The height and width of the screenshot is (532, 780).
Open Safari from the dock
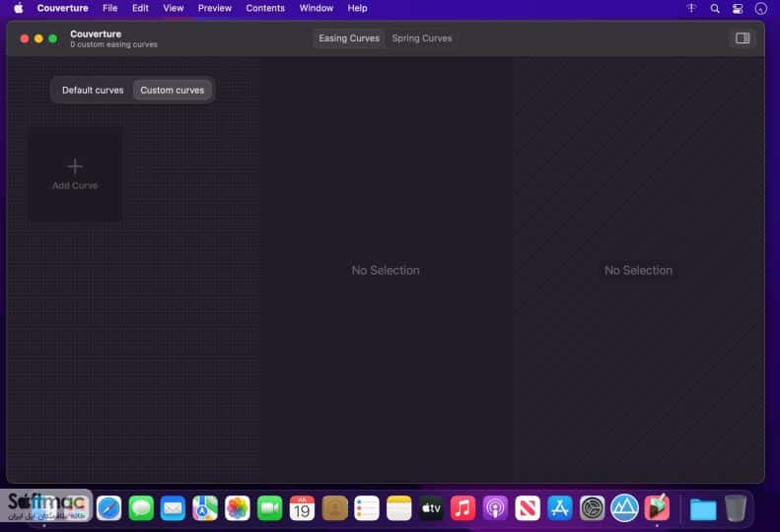108,508
